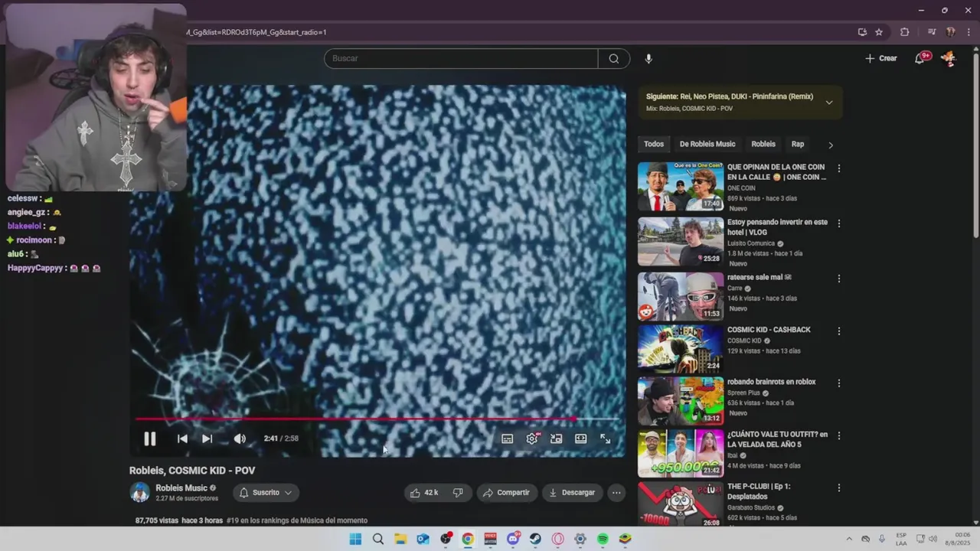The width and height of the screenshot is (980, 551).
Task: Open Windows taskbar search
Action: pyautogui.click(x=378, y=539)
